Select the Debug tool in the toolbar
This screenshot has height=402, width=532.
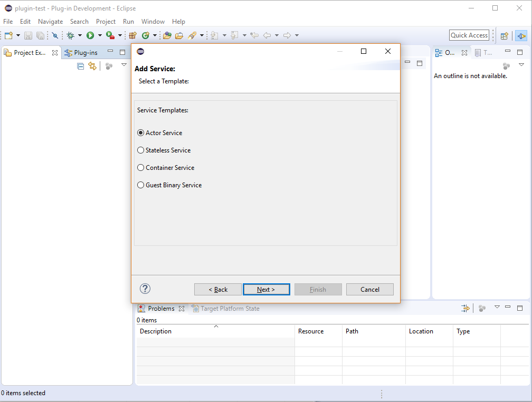click(x=70, y=35)
